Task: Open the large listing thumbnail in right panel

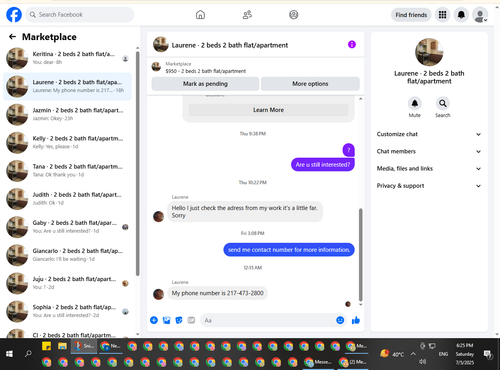Action: (x=429, y=52)
